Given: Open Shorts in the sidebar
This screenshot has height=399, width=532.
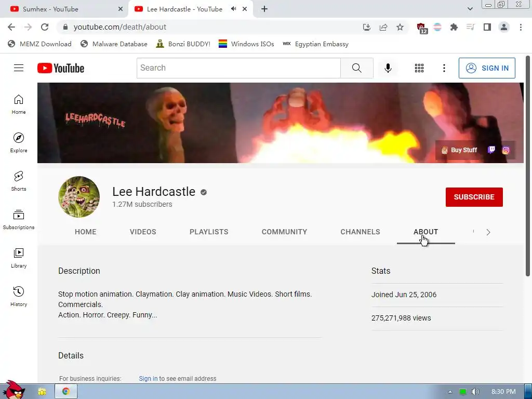Looking at the screenshot, I should tap(19, 181).
